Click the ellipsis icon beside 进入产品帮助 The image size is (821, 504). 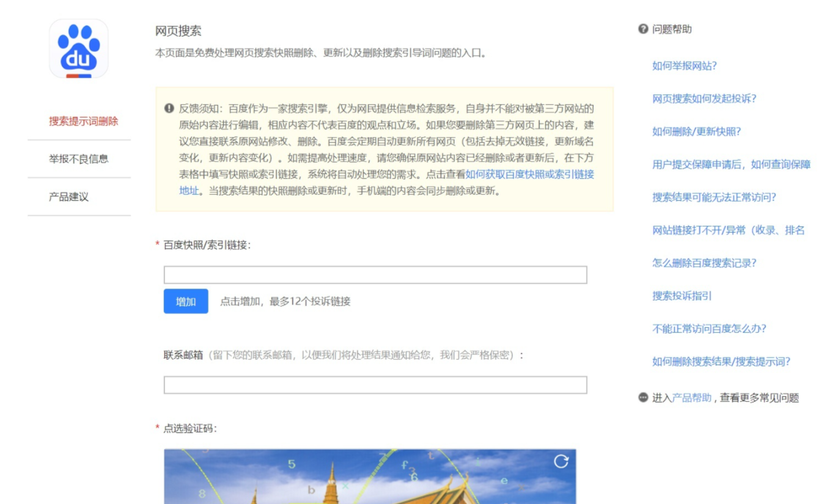pyautogui.click(x=642, y=398)
